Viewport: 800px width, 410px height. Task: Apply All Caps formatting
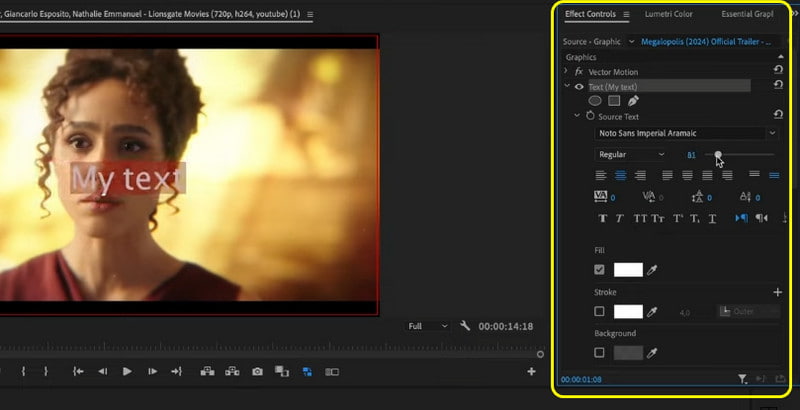pyautogui.click(x=640, y=218)
